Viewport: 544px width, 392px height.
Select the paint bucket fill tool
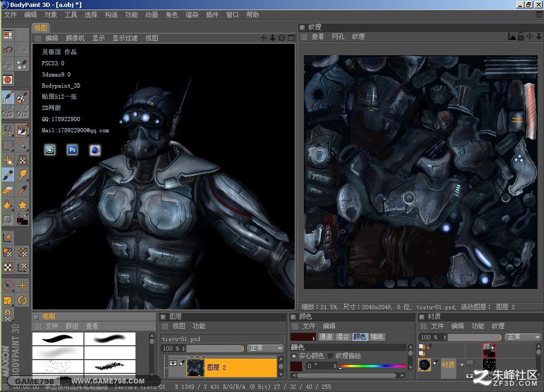(x=7, y=205)
